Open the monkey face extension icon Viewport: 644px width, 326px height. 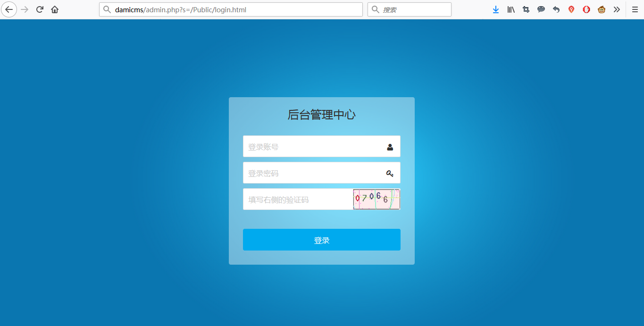[602, 9]
